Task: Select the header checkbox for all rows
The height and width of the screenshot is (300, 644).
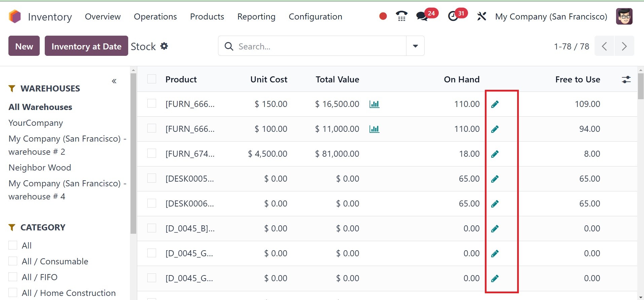Action: [152, 79]
